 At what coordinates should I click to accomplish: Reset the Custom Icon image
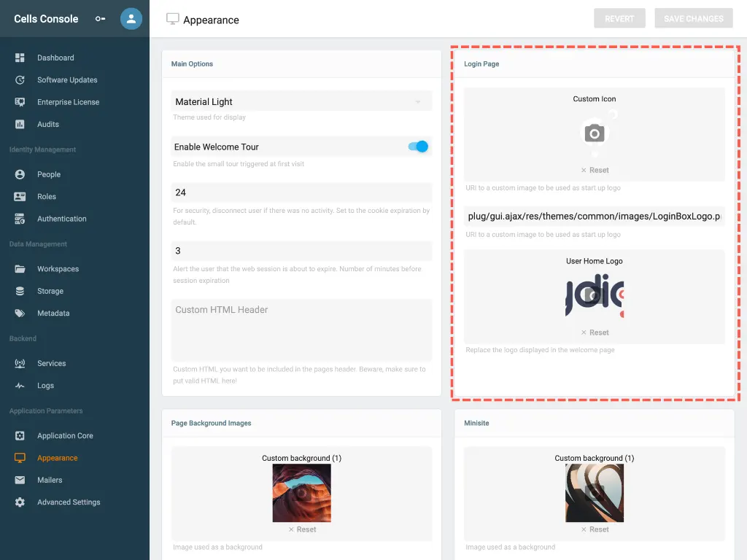point(595,170)
